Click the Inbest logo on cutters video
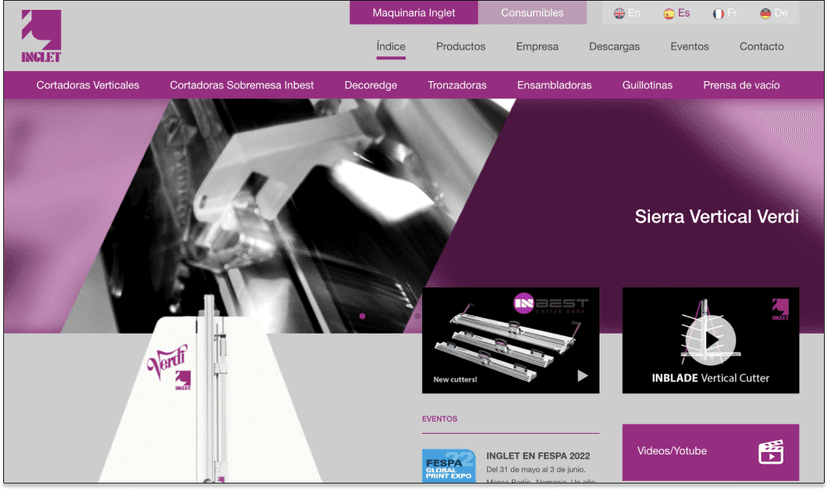 click(551, 304)
